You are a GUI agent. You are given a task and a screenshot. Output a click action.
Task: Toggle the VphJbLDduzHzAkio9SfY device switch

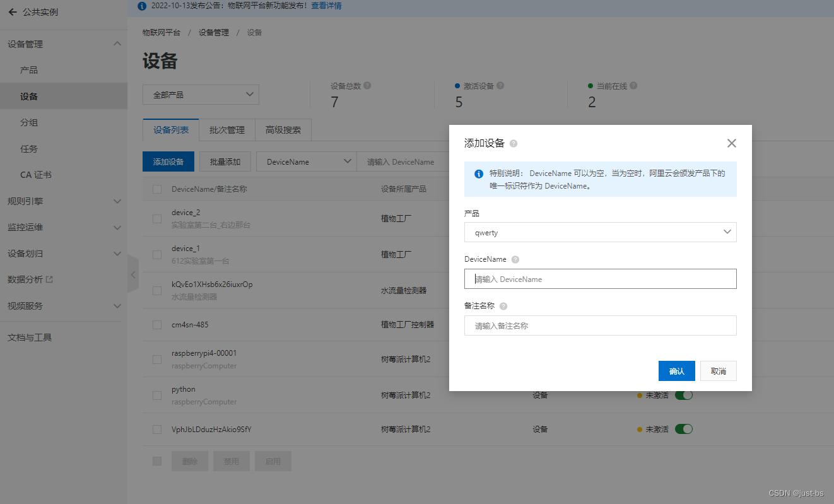(x=684, y=429)
